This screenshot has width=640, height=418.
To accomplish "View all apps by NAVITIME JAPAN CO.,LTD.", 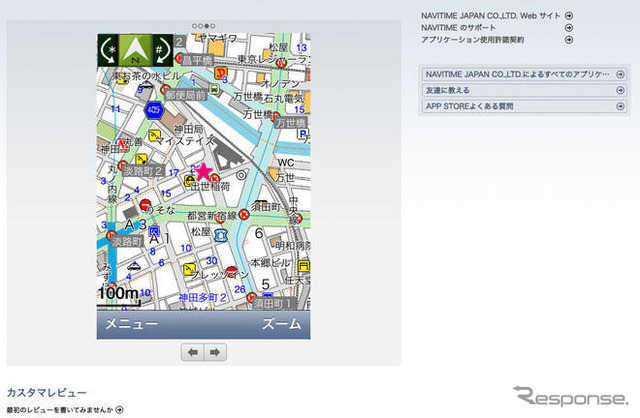I will pos(524,74).
